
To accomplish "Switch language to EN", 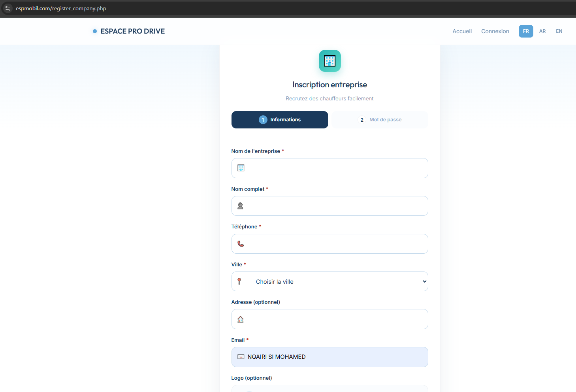I will (559, 31).
